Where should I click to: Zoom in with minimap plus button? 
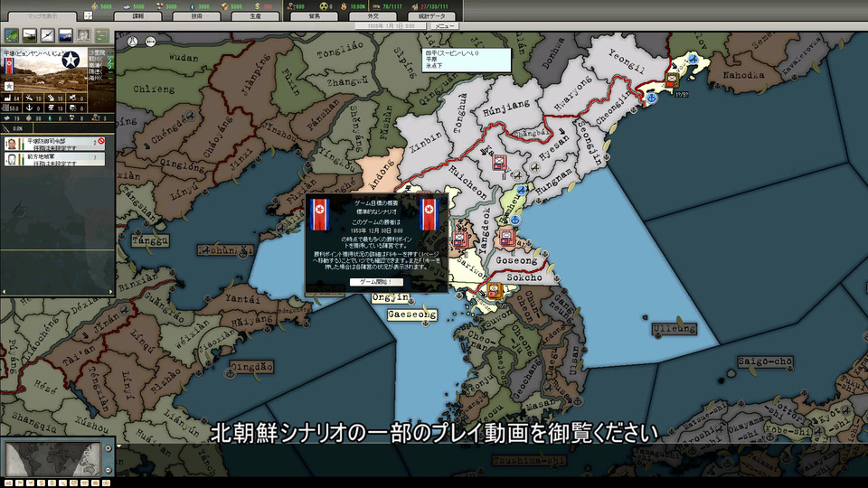coord(108,448)
